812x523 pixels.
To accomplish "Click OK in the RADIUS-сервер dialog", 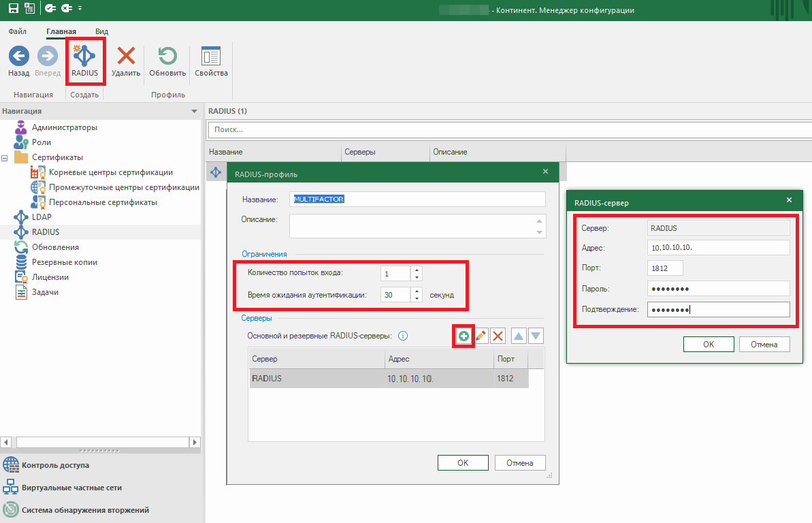I will coord(708,345).
